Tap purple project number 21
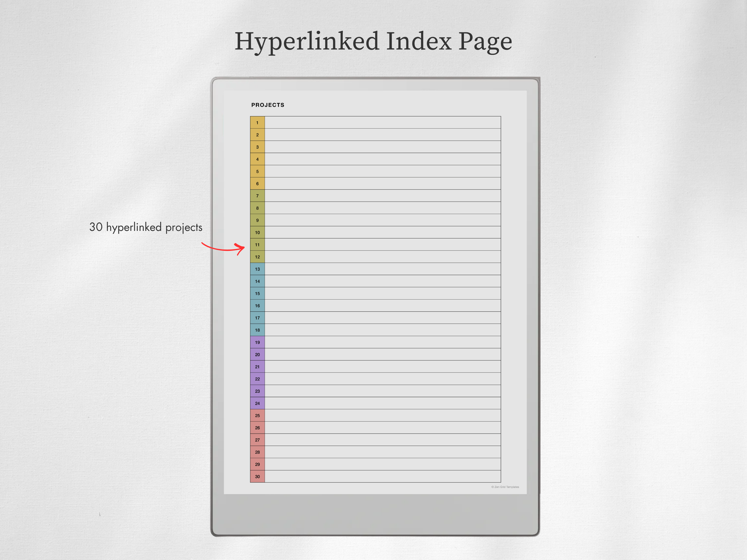Viewport: 747px width, 560px height. 257,366
